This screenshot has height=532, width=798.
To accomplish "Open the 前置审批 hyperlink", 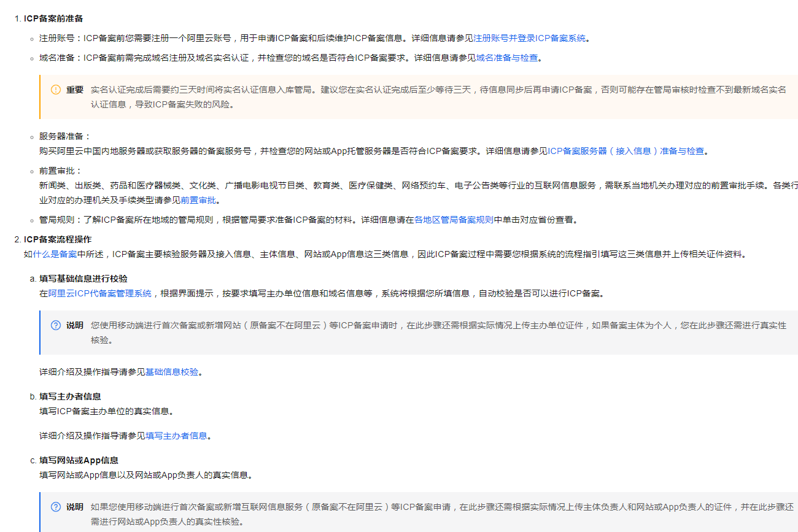I will [199, 200].
